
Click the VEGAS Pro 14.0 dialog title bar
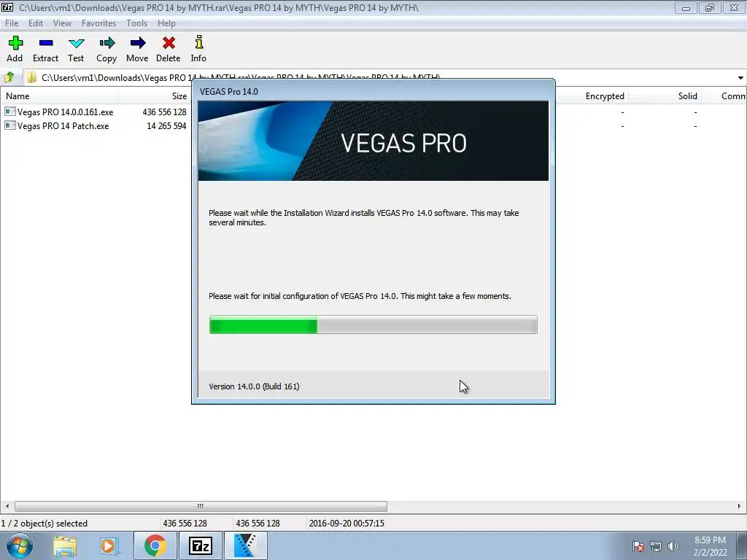pyautogui.click(x=373, y=91)
